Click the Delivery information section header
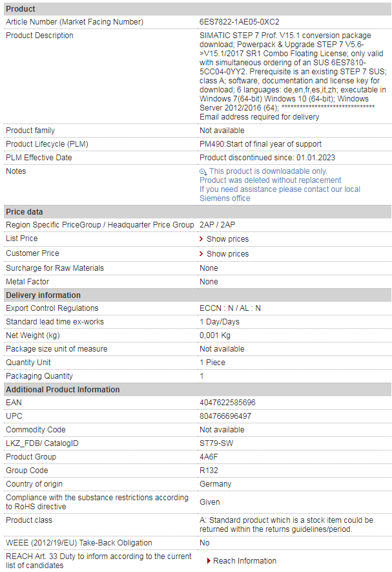 point(198,295)
